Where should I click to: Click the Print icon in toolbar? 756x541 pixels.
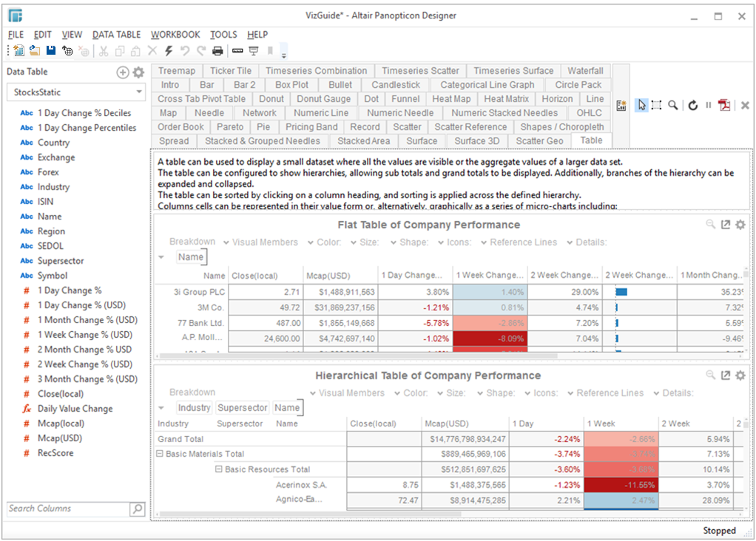(x=217, y=51)
